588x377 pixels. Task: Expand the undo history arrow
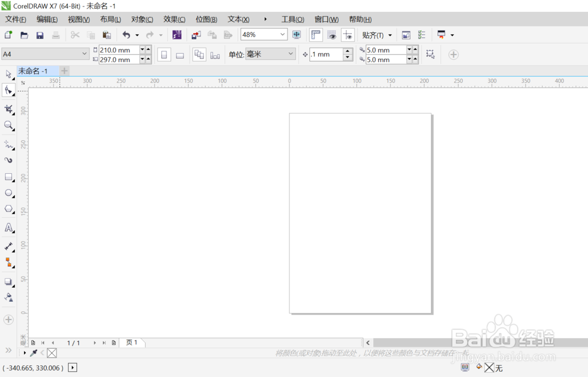click(x=137, y=35)
